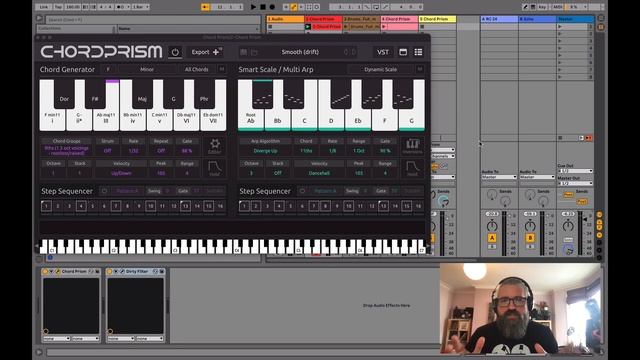
Task: Open return A Audio To Master dropdown
Action: click(x=499, y=177)
